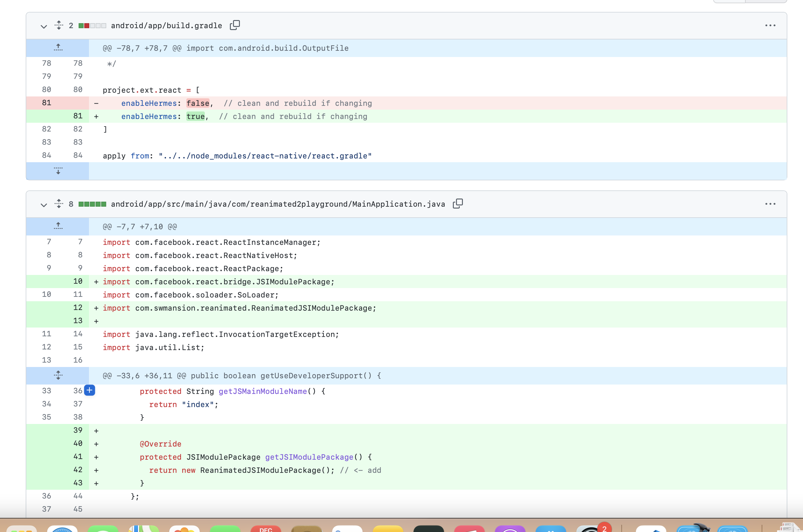Add a comment on line 36 with the plus button
The width and height of the screenshot is (803, 532).
pyautogui.click(x=89, y=390)
